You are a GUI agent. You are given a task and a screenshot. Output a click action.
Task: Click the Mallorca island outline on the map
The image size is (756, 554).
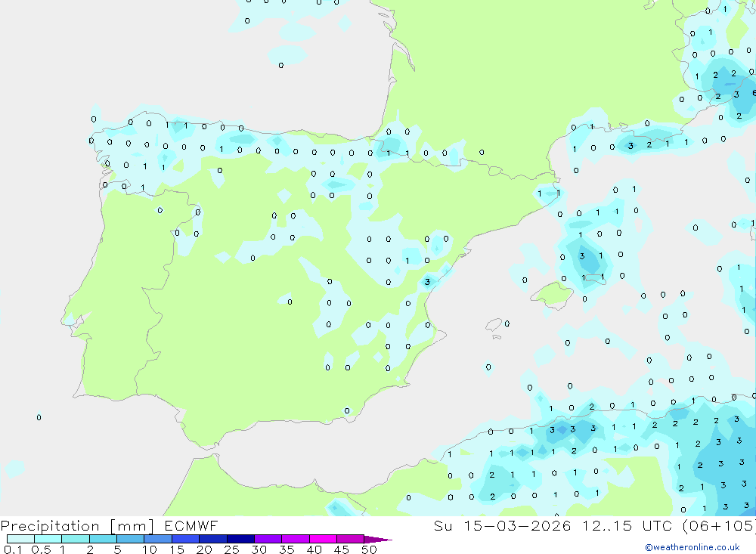point(552,294)
